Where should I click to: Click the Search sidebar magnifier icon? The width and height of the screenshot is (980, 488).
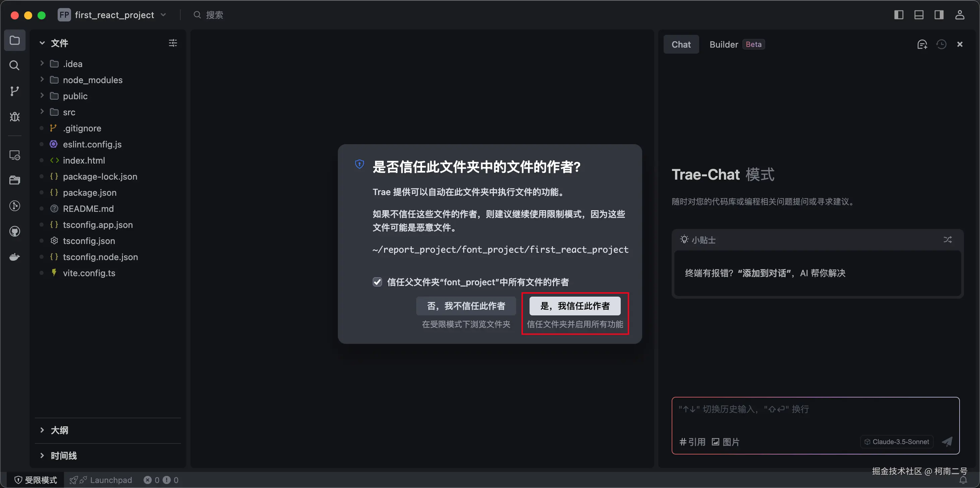[x=14, y=65]
